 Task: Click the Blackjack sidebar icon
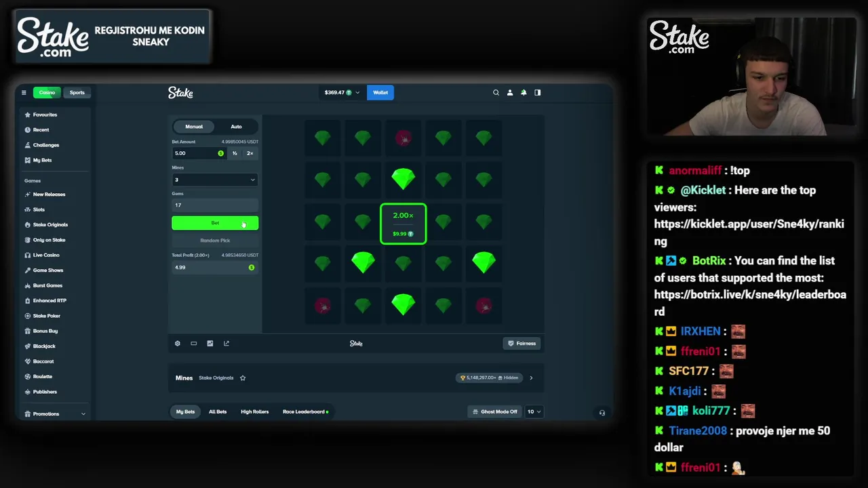tap(27, 346)
